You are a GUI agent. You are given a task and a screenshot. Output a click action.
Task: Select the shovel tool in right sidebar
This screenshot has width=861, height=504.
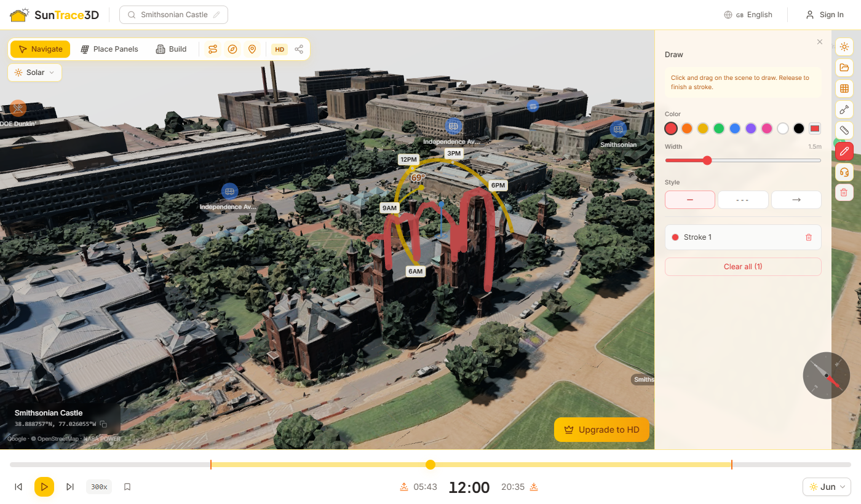(x=844, y=110)
